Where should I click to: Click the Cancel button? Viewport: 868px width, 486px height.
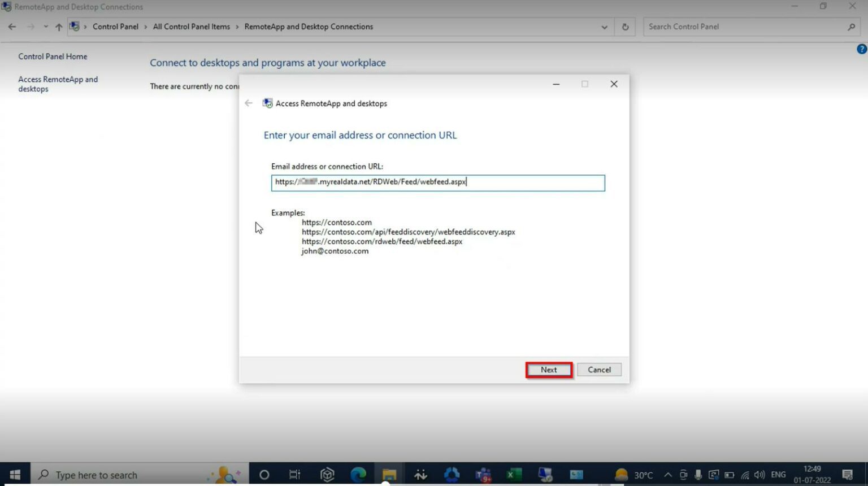pos(598,369)
